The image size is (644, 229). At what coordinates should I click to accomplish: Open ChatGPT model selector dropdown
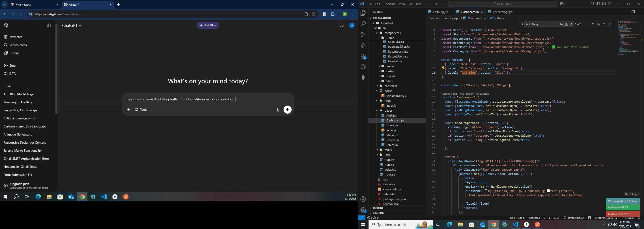pos(72,25)
